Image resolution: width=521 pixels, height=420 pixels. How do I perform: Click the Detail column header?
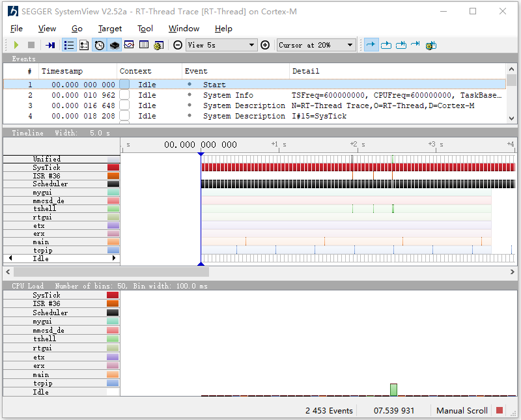pyautogui.click(x=305, y=71)
